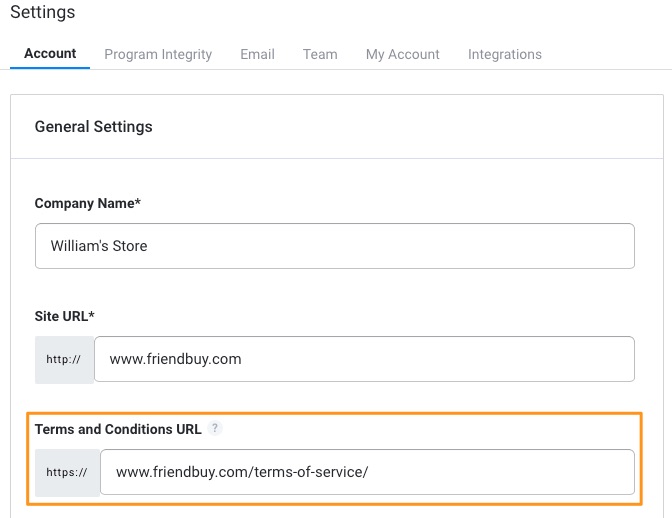
Task: Click the Terms and Conditions help question-mark icon
Action: 215,428
